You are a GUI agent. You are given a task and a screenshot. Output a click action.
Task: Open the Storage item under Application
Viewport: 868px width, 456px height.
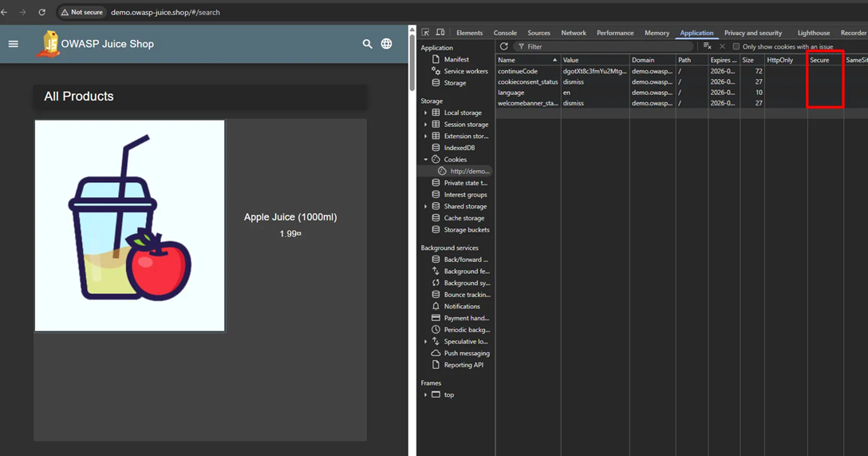(455, 82)
